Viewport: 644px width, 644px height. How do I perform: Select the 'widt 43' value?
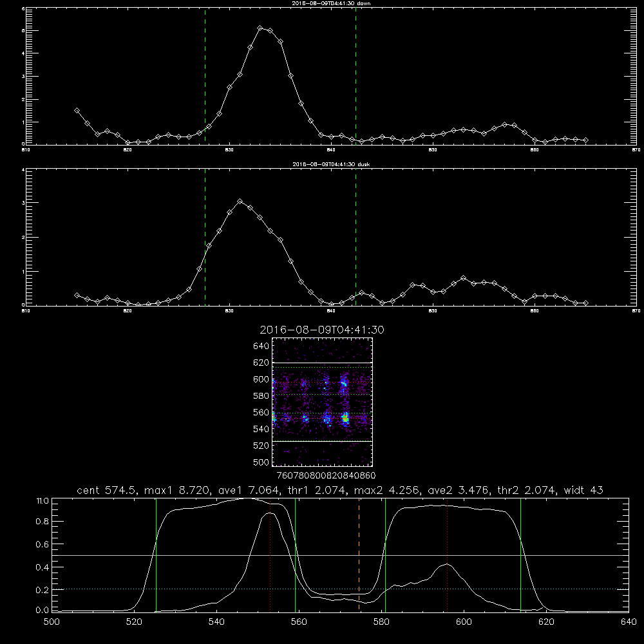(583, 490)
